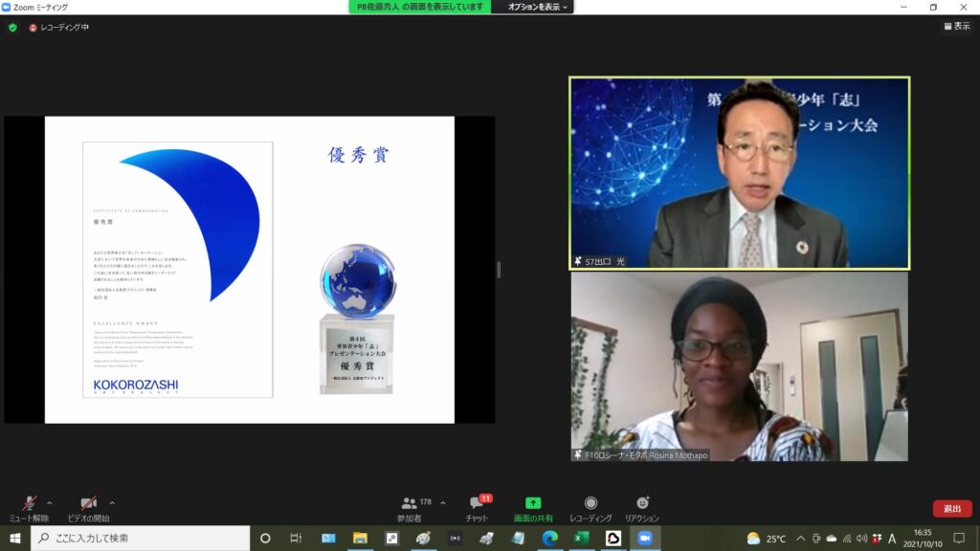Open the Windows notification center icon
The width and height of the screenshot is (980, 551).
tap(959, 538)
